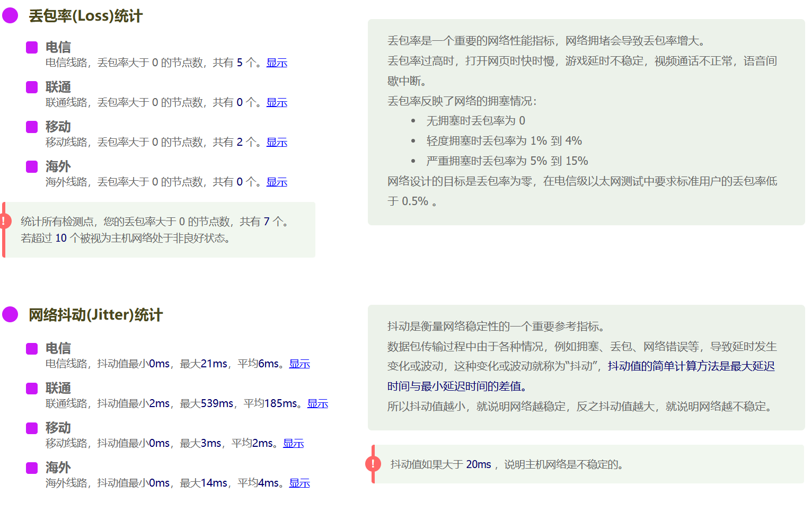This screenshot has height=520, width=812.
Task: Select the 丢包率(Loss)统计 section header
Action: 86,16
